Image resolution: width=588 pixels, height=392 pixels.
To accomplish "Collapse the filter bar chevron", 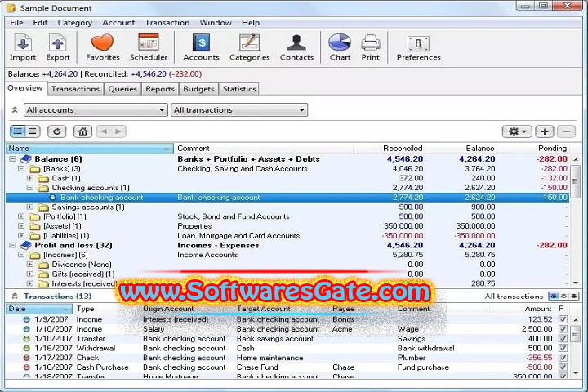I will point(15,110).
